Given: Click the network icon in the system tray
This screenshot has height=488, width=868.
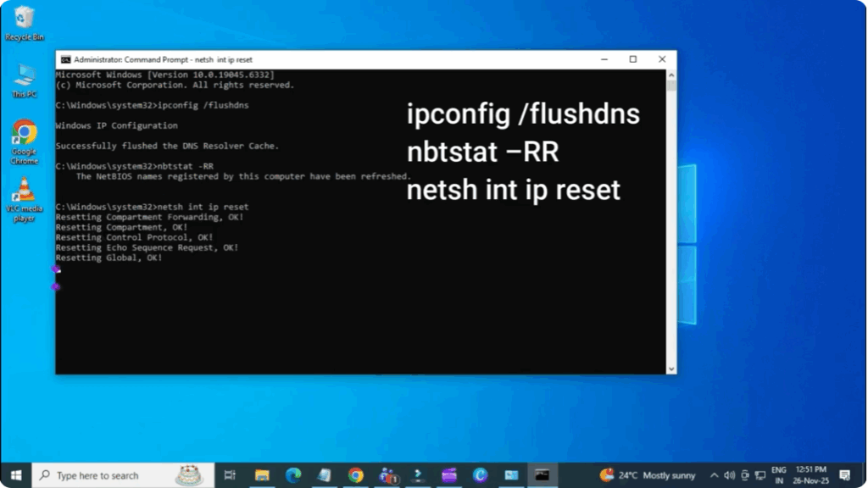Looking at the screenshot, I should pyautogui.click(x=760, y=475).
